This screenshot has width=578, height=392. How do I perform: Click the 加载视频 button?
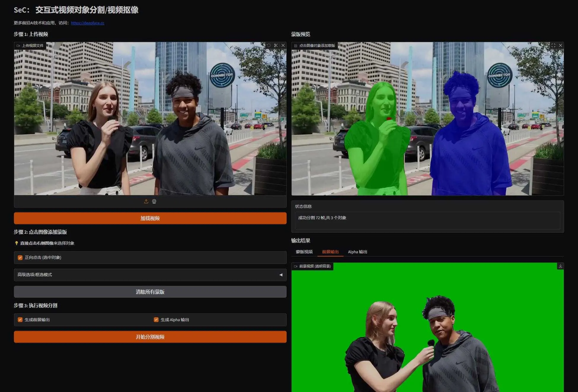tap(150, 218)
